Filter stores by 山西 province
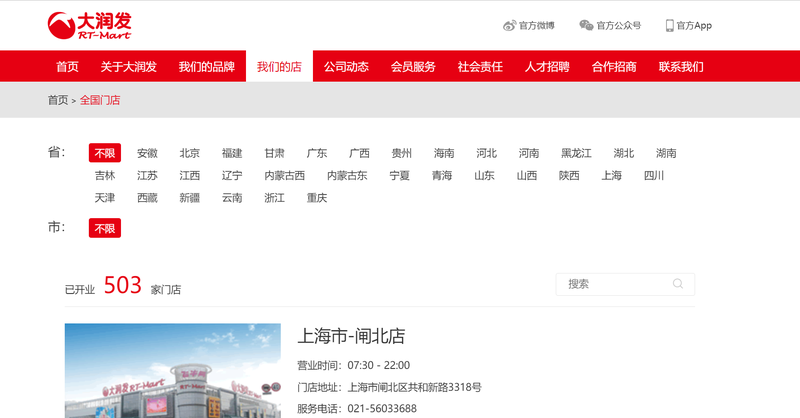 click(x=527, y=176)
